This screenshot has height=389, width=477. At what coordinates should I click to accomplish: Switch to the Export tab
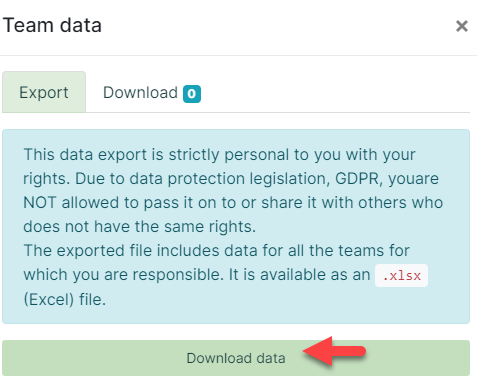(x=44, y=92)
